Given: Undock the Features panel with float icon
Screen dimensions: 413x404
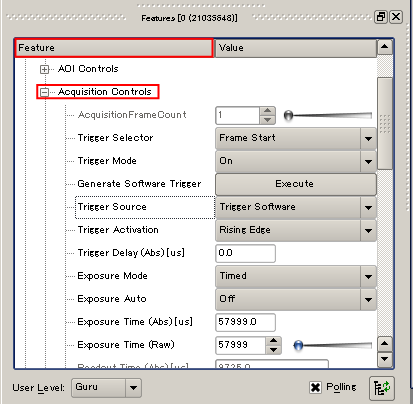Looking at the screenshot, I should 381,17.
